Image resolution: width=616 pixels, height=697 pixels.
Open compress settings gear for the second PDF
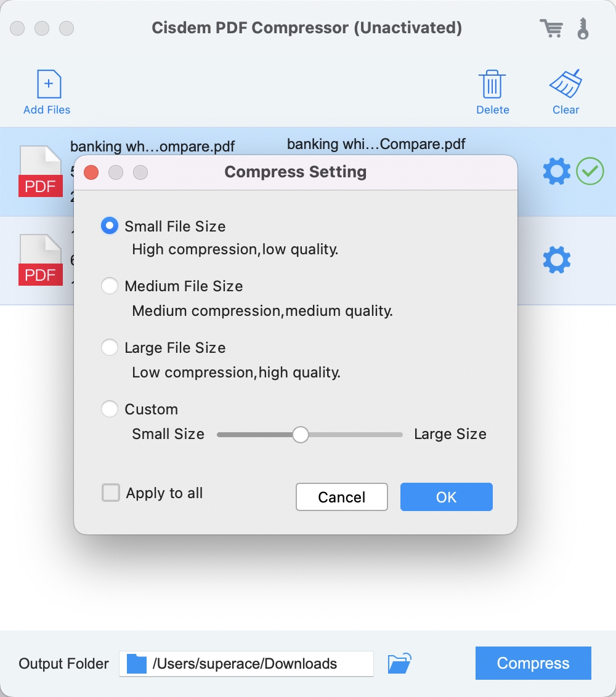point(556,259)
